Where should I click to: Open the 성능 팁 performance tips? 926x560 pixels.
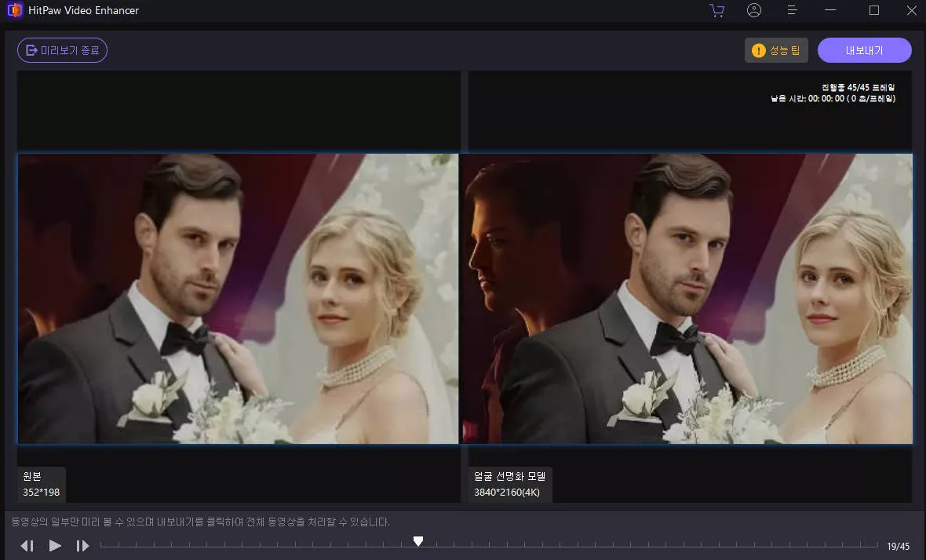click(x=776, y=50)
